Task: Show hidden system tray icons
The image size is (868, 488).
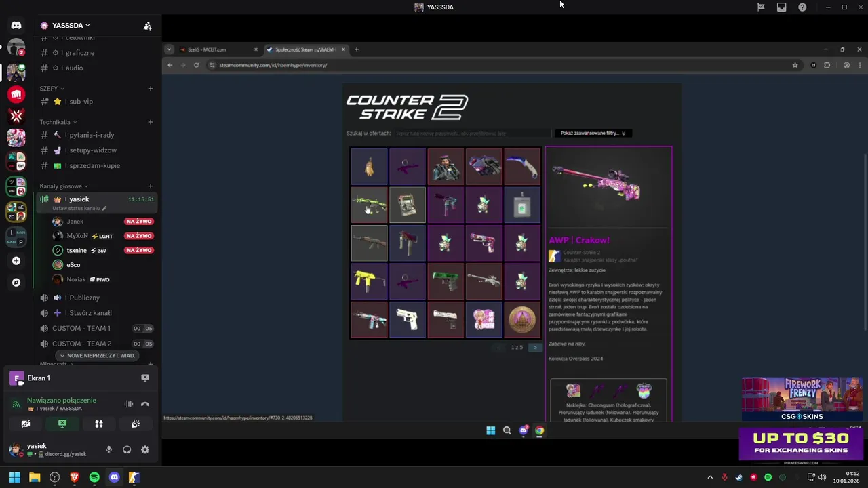Action: point(710,477)
